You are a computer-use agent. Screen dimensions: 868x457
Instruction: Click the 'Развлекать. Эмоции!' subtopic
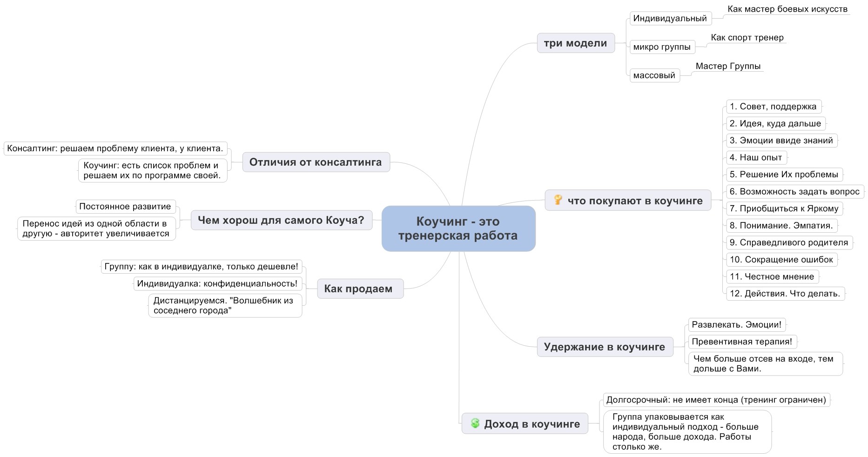(x=737, y=324)
